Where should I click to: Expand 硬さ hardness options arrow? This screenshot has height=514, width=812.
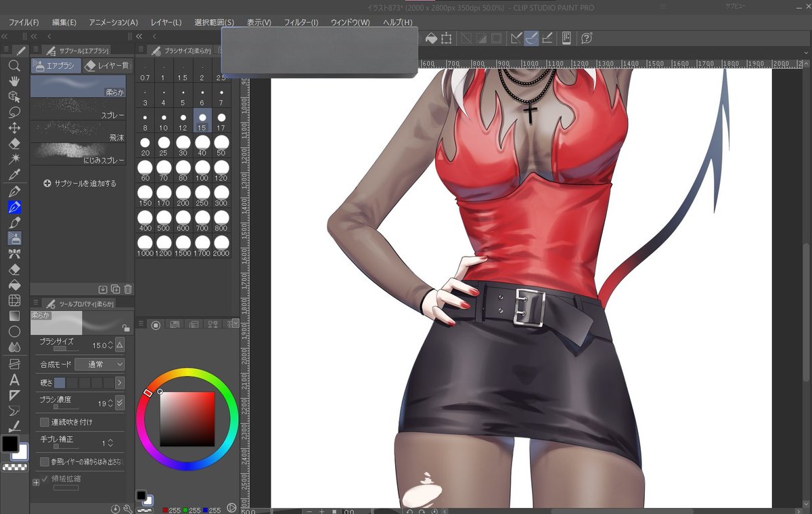[120, 383]
